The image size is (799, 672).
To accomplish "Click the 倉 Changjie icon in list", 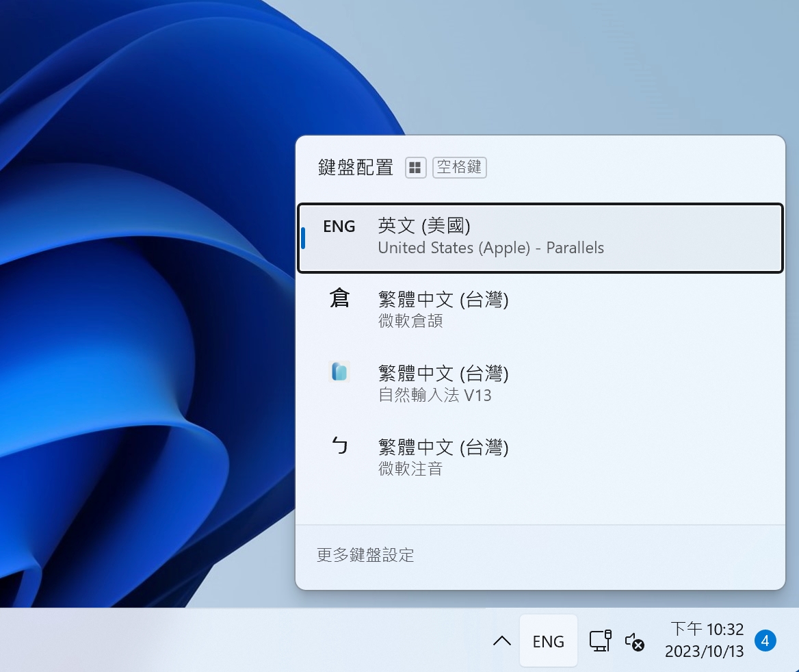I will (x=339, y=298).
